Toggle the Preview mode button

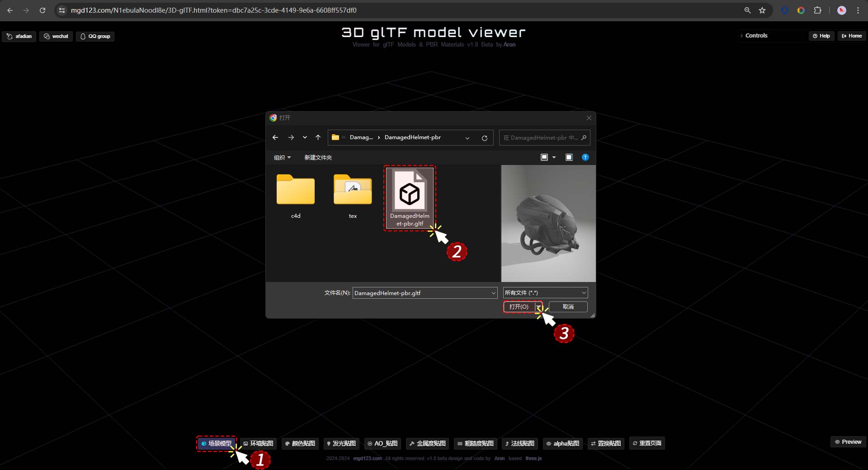pyautogui.click(x=848, y=442)
